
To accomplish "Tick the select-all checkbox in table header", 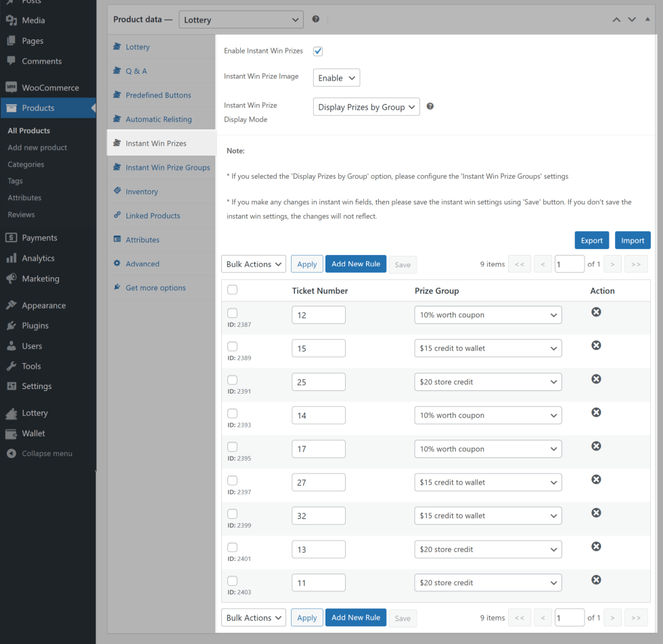I will (233, 290).
